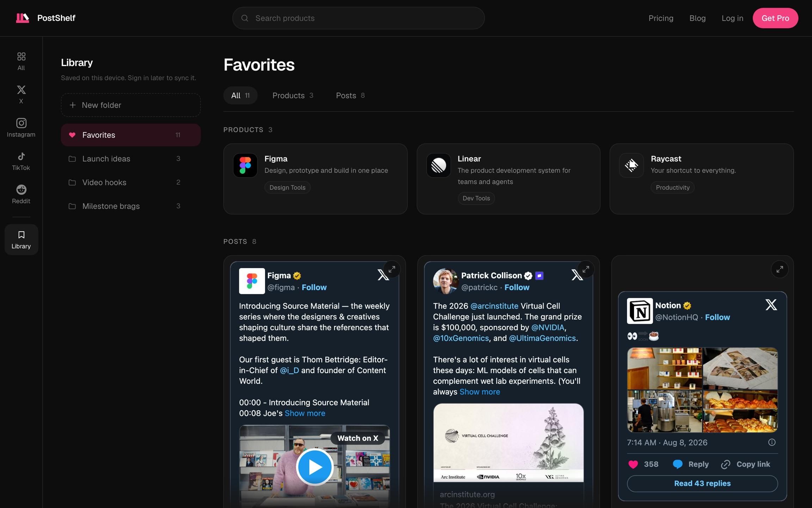Open the All platforms view in sidebar
812x508 pixels.
(21, 61)
